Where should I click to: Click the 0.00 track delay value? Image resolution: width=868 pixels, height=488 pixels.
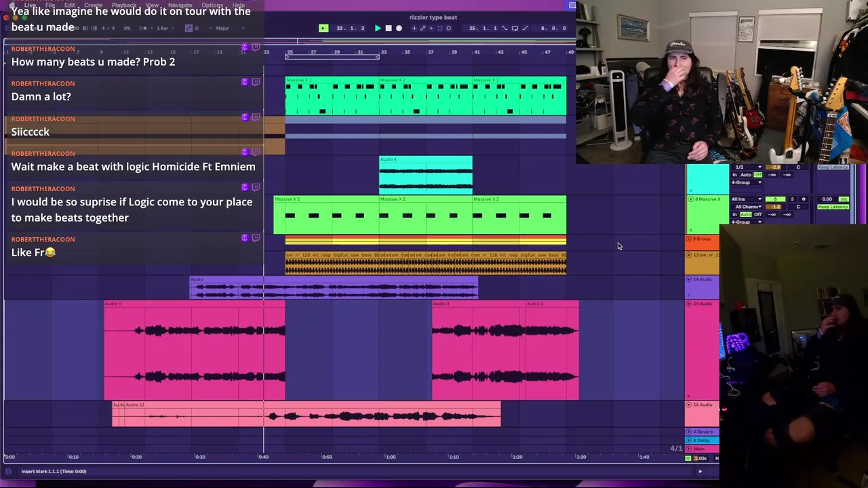pos(827,199)
